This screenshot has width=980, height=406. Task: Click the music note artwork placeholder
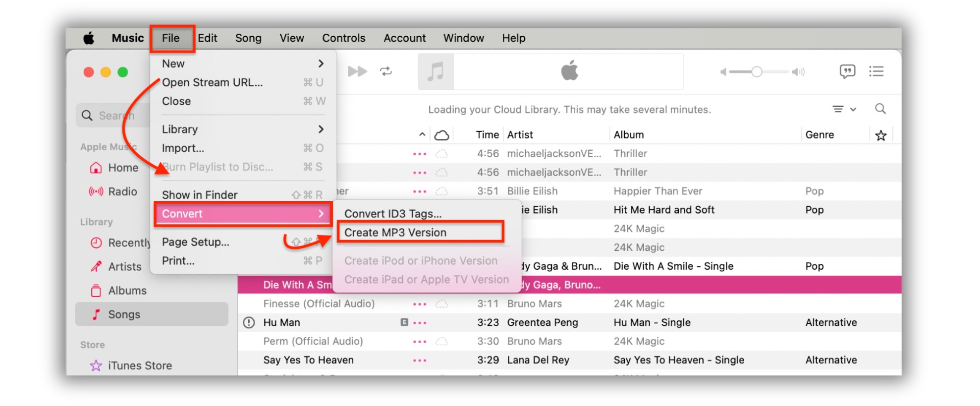[x=435, y=71]
